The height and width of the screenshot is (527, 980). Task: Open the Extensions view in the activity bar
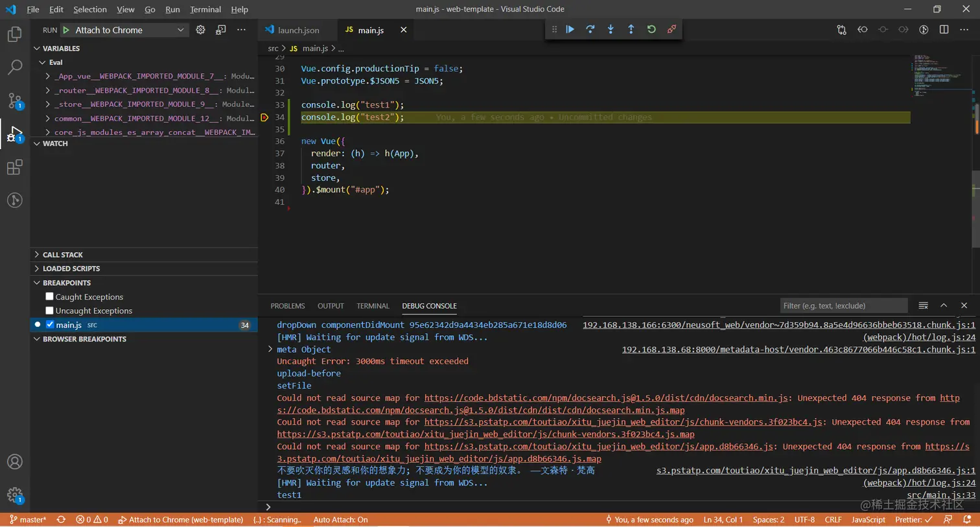(14, 167)
